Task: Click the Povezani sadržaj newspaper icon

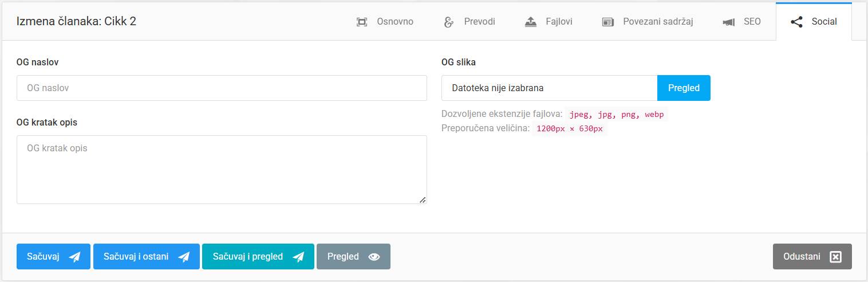Action: click(607, 22)
